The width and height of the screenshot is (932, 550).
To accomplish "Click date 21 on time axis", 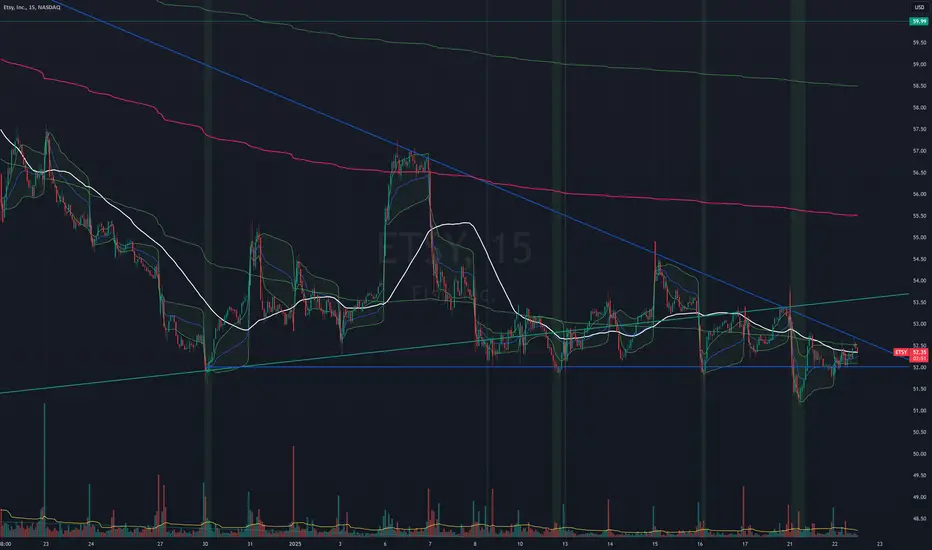I will 790,544.
